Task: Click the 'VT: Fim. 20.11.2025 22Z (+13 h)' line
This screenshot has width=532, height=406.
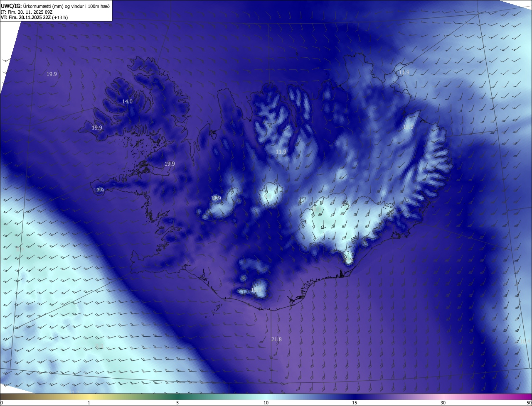Action: click(34, 17)
